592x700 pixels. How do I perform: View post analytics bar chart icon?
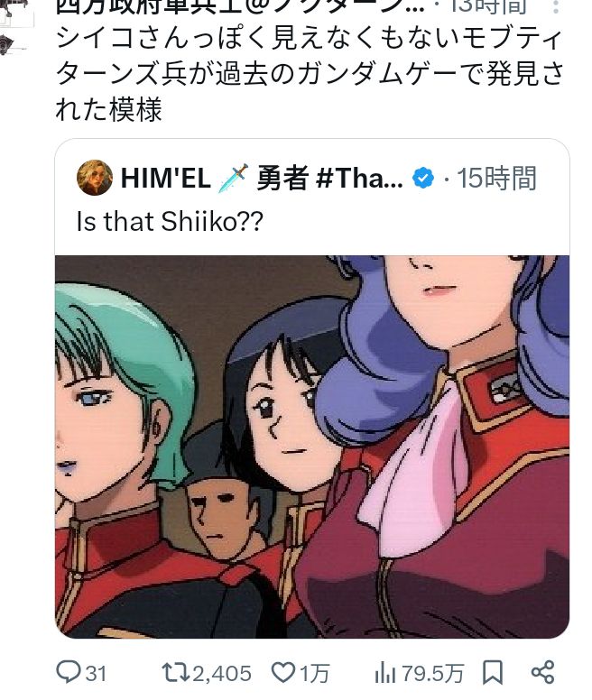tap(385, 673)
